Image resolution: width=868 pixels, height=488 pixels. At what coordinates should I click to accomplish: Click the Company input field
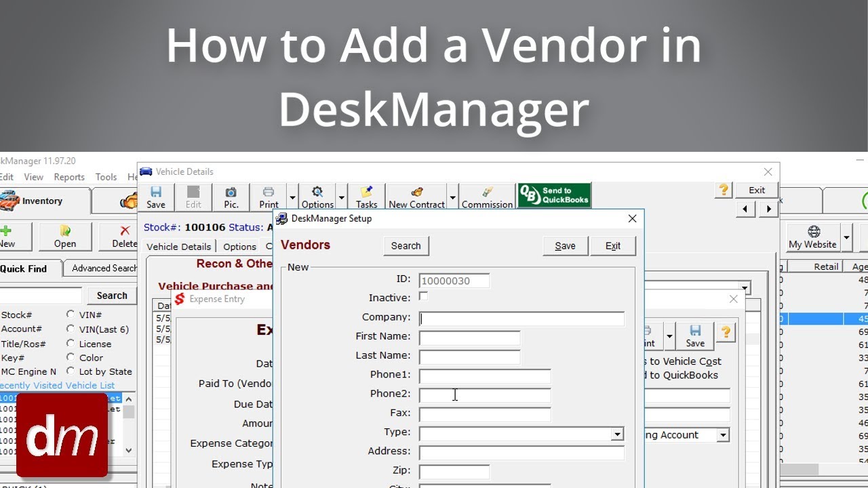pyautogui.click(x=521, y=319)
